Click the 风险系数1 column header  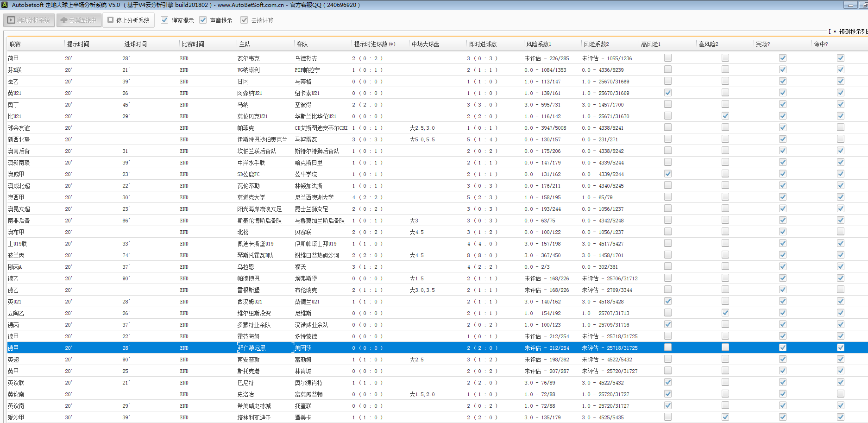tap(539, 44)
